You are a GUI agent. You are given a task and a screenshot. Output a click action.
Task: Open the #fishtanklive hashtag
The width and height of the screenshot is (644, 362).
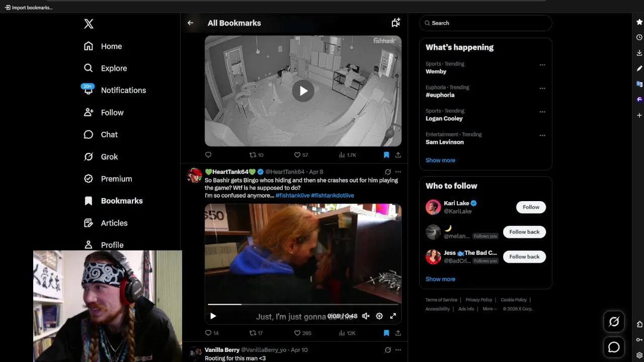(292, 196)
